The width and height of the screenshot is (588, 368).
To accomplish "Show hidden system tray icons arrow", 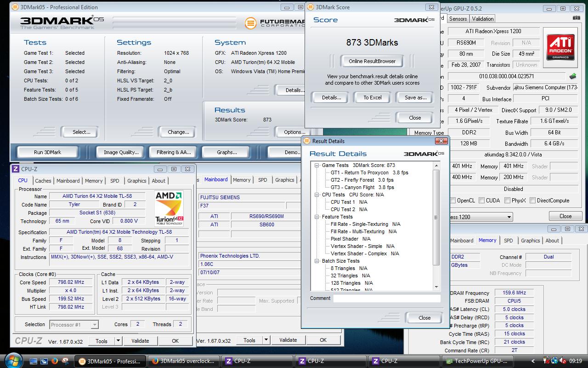I will 533,361.
